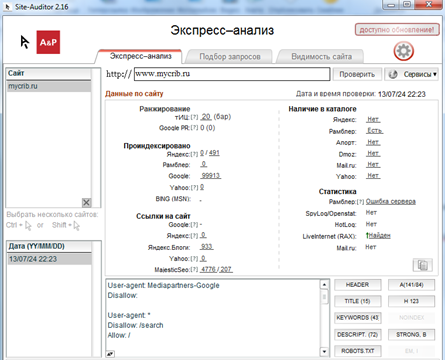Open the Видимость сайта tab

[321, 57]
